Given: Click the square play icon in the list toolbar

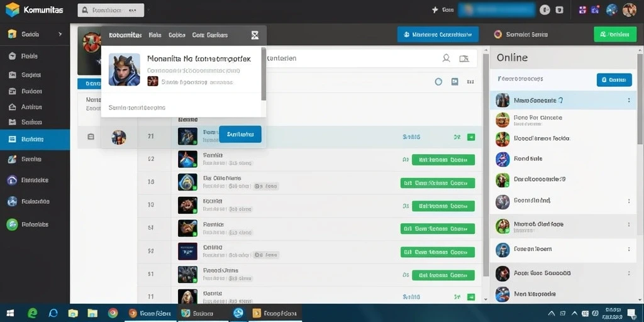Looking at the screenshot, I should [x=455, y=81].
